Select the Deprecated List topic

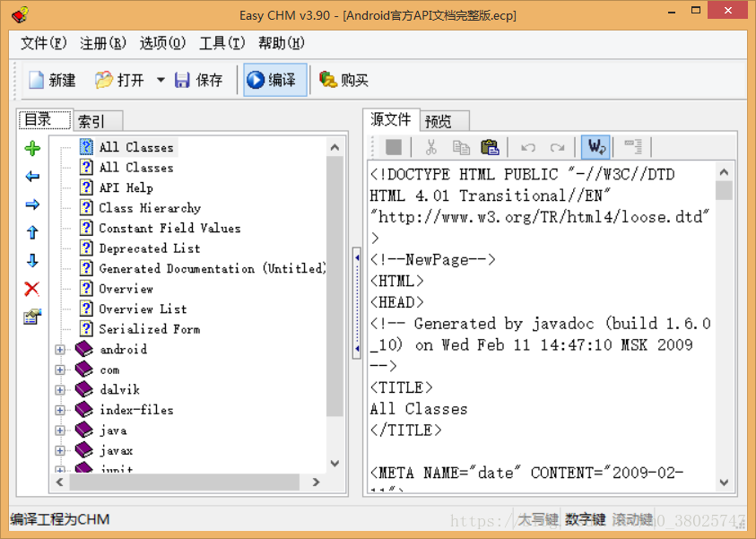click(150, 248)
